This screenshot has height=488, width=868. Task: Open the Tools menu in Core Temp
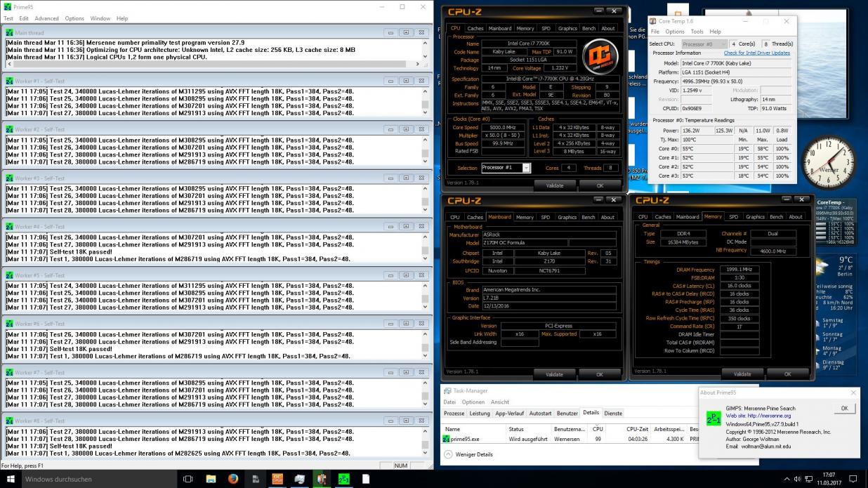click(x=697, y=32)
